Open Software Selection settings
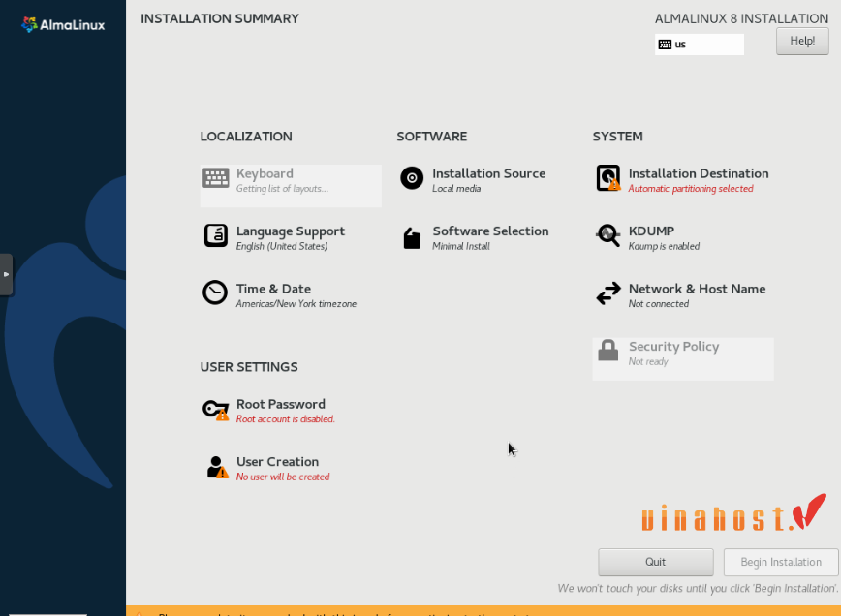The width and height of the screenshot is (841, 616). pyautogui.click(x=490, y=231)
